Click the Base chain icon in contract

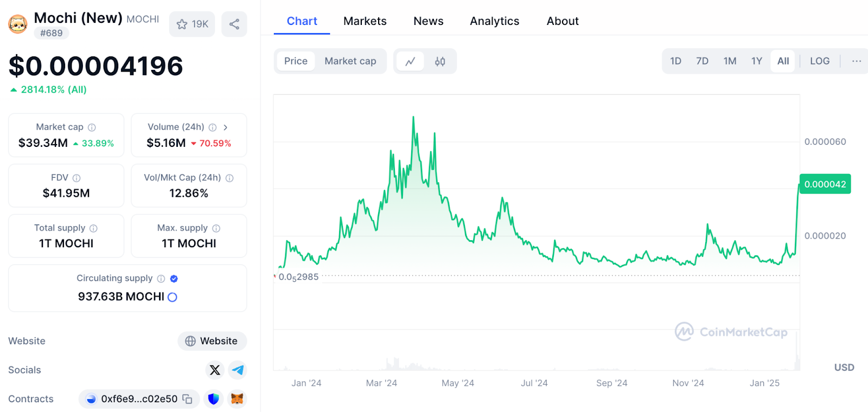click(91, 399)
